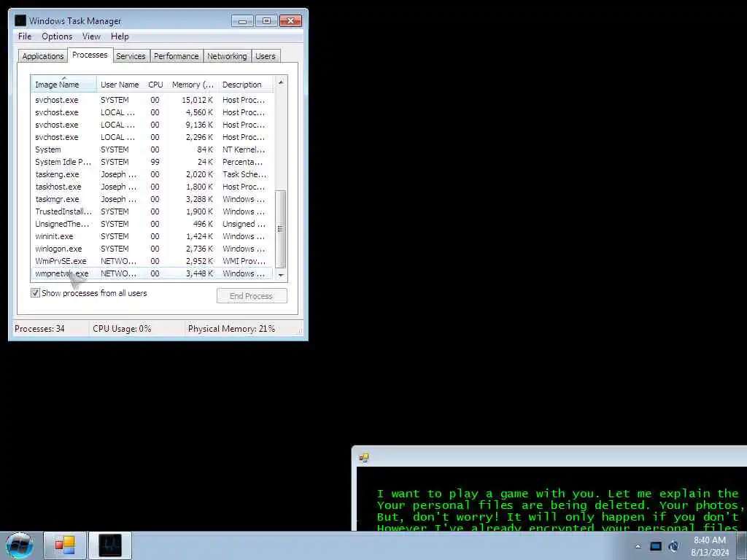The height and width of the screenshot is (560, 747).
Task: Switch to the Applications tab
Action: tap(43, 56)
